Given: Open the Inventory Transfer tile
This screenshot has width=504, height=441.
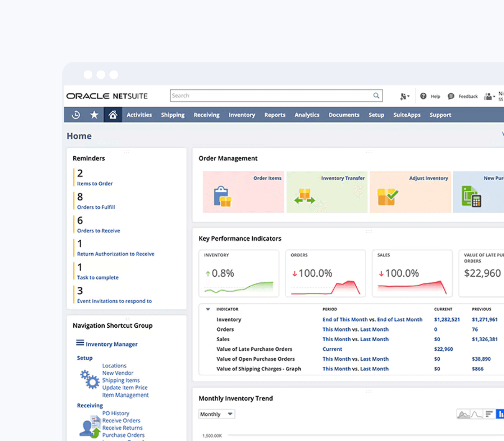Looking at the screenshot, I should tap(327, 192).
